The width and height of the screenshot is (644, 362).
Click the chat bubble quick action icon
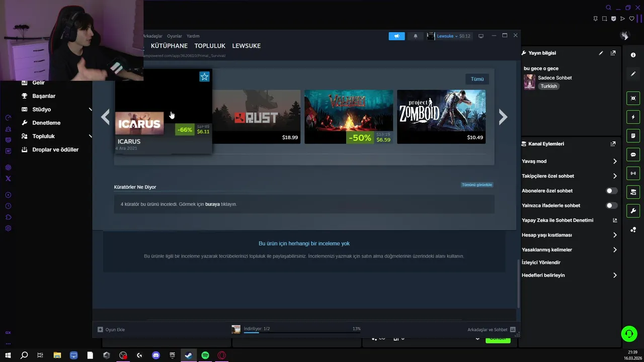633,154
